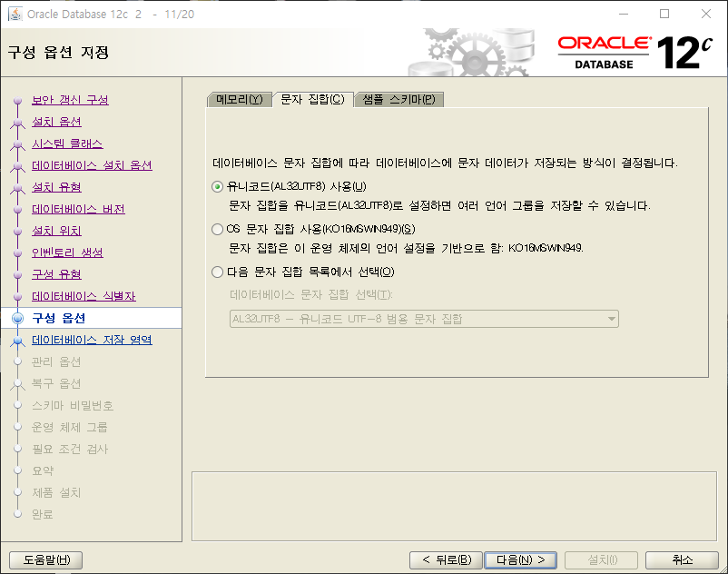Switch to the 문자 집합(C) tab
This screenshot has height=574, width=728.
click(x=312, y=99)
